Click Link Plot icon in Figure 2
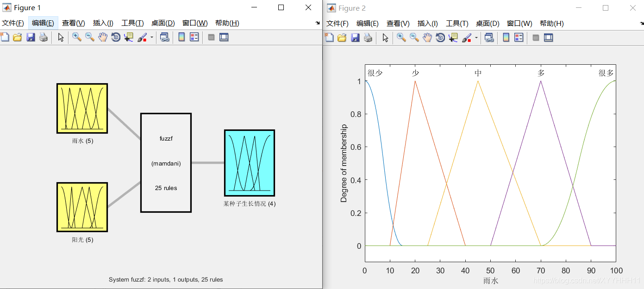The height and width of the screenshot is (289, 644). [489, 37]
